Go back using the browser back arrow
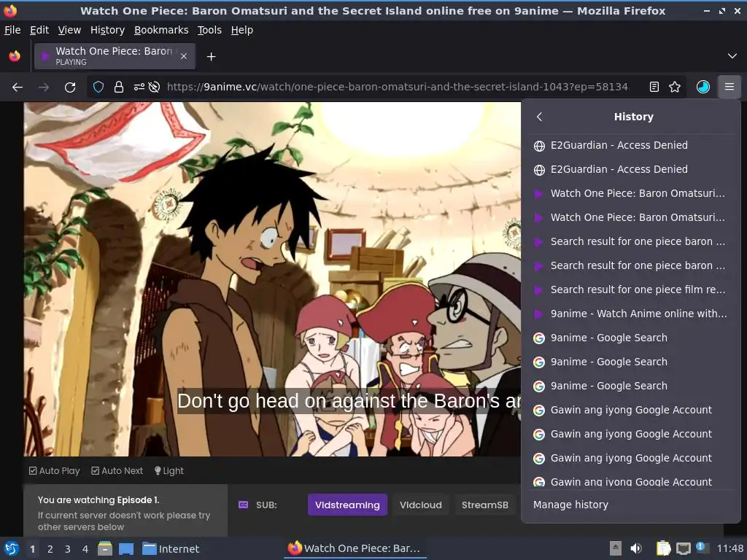This screenshot has height=560, width=747. (18, 87)
